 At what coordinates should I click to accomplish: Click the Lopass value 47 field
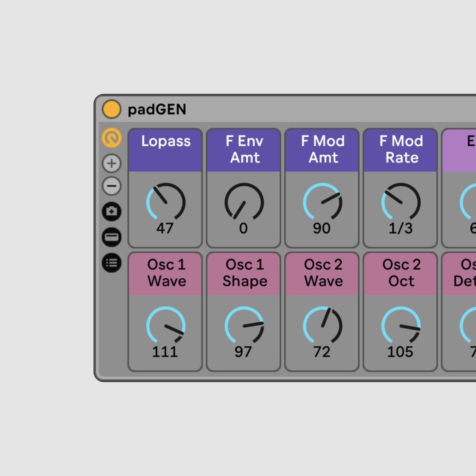(165, 228)
